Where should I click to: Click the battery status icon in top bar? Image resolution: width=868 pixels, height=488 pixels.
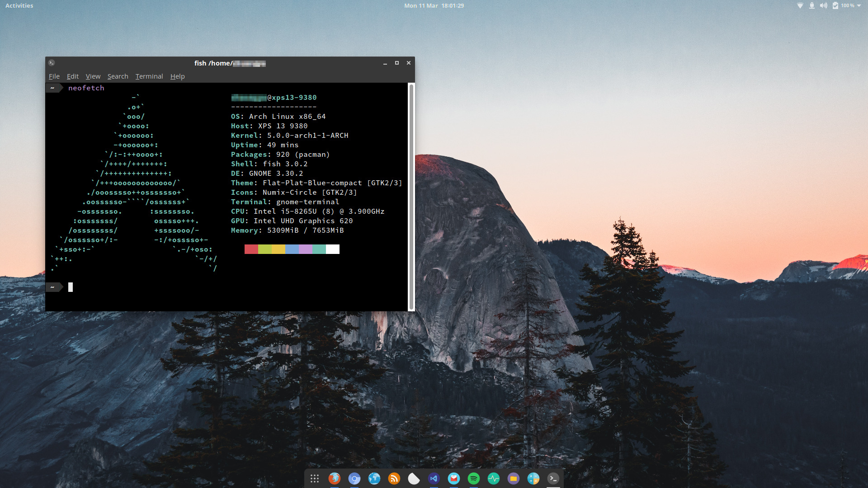835,6
